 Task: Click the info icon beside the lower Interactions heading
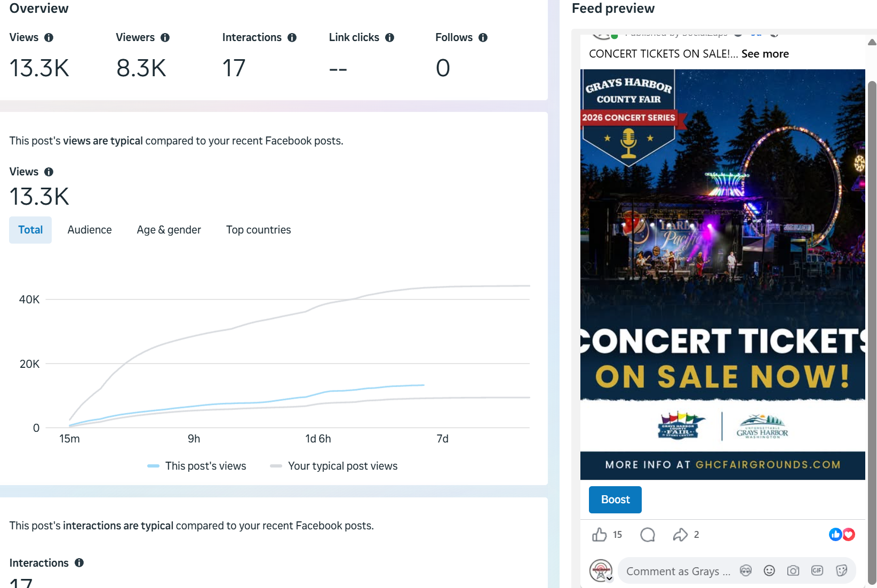pos(79,562)
